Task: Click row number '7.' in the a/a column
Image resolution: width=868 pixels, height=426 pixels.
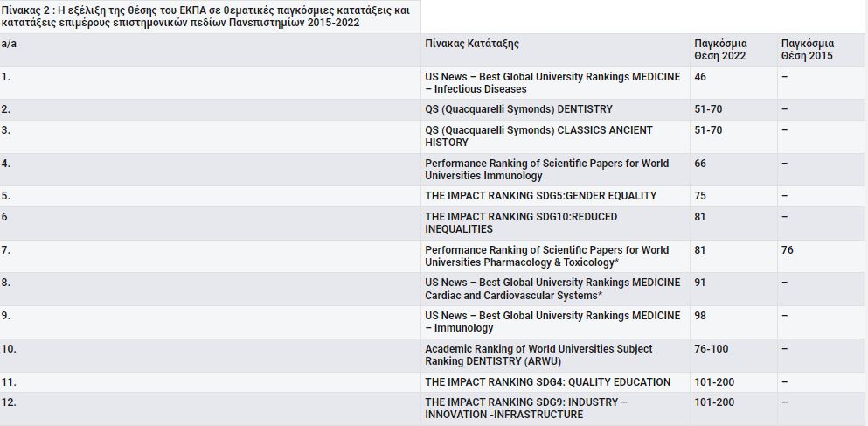Action: (5, 250)
